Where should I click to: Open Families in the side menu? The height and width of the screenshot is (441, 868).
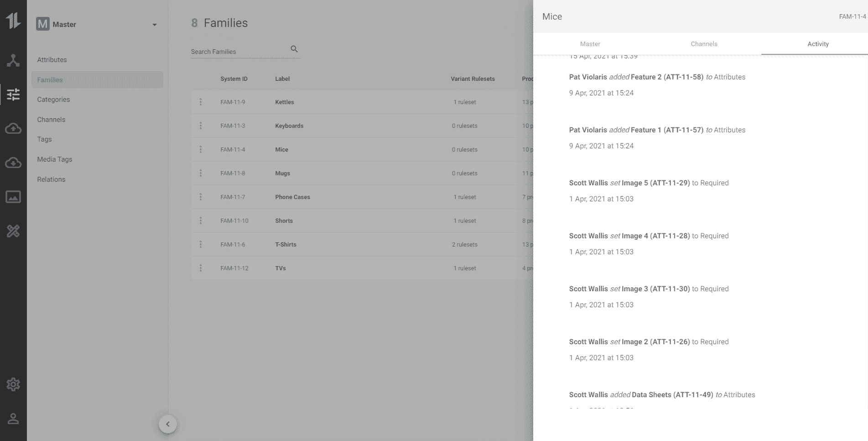coord(97,79)
